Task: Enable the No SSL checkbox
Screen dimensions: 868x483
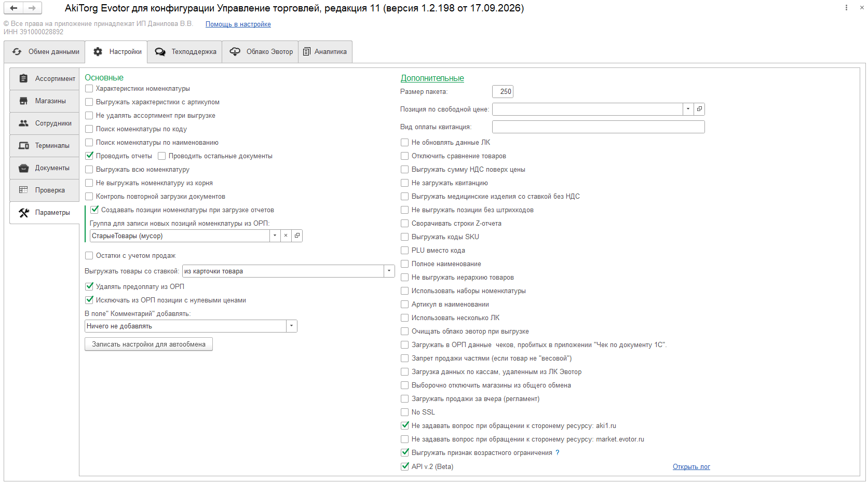Action: coord(405,412)
